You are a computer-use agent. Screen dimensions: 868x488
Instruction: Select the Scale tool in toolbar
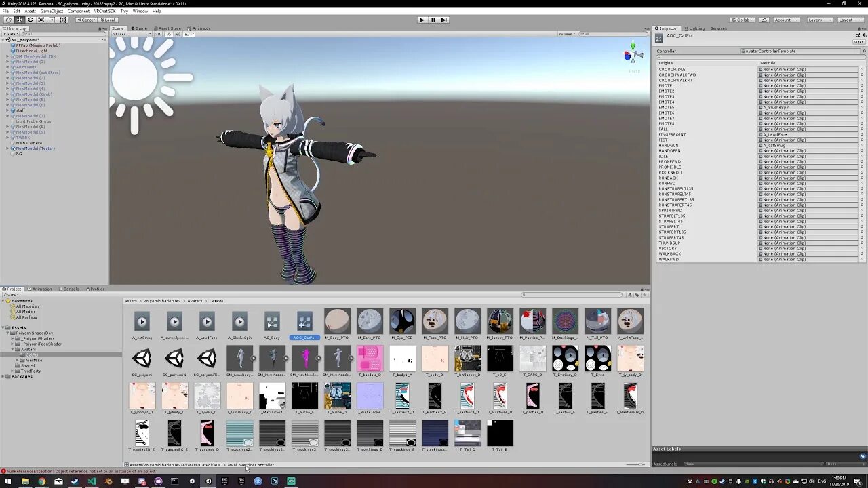41,20
